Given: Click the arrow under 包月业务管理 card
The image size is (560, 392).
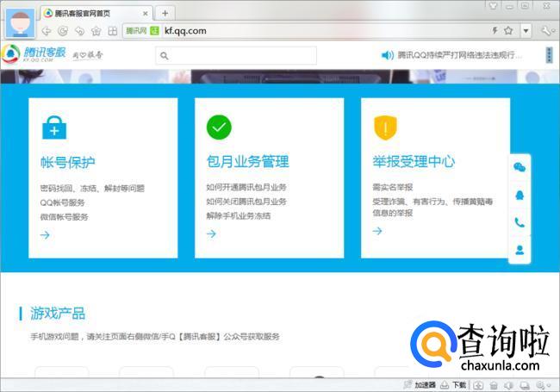Looking at the screenshot, I should click(x=211, y=233).
